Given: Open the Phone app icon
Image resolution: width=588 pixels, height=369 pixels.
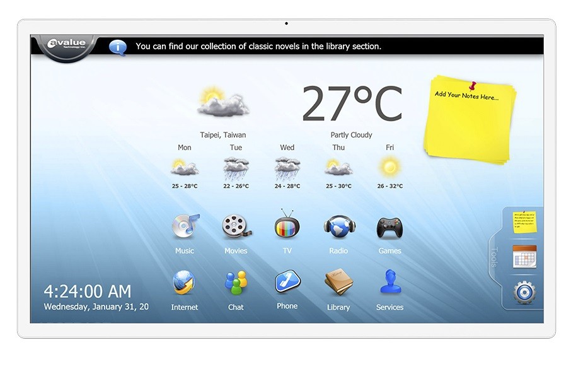Looking at the screenshot, I should click(287, 283).
